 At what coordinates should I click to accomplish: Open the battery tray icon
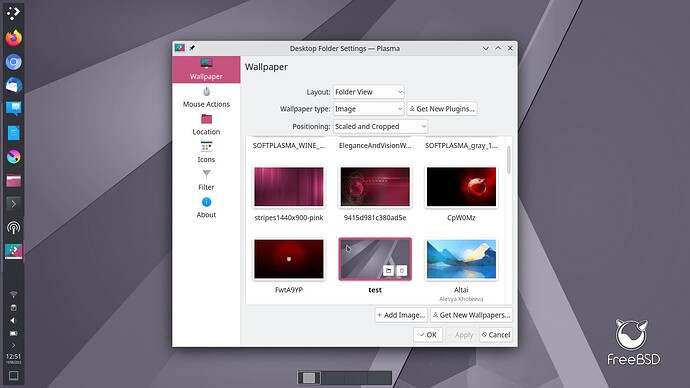tap(14, 333)
